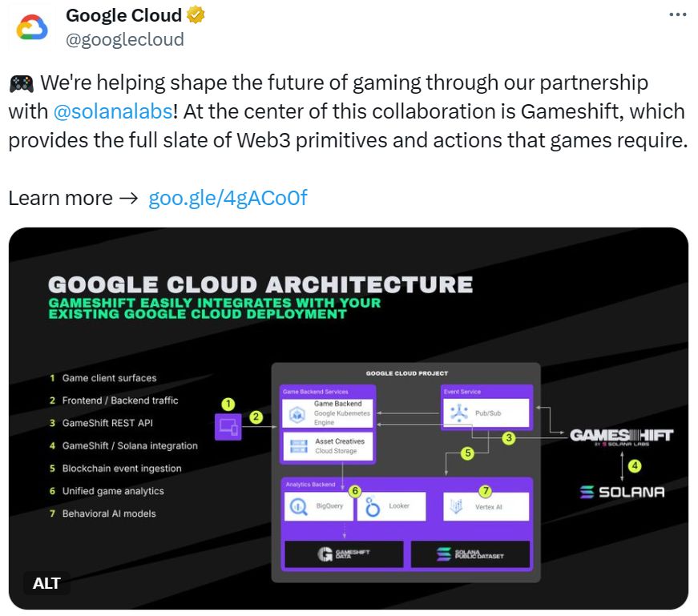Open the Google Cloud Architecture image
This screenshot has height=616, width=698.
click(349, 418)
